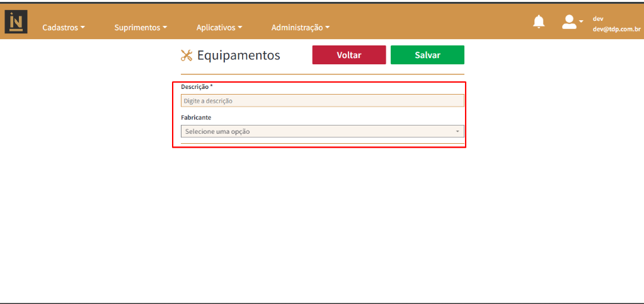
Task: Open the Aplicativos menu
Action: click(219, 28)
